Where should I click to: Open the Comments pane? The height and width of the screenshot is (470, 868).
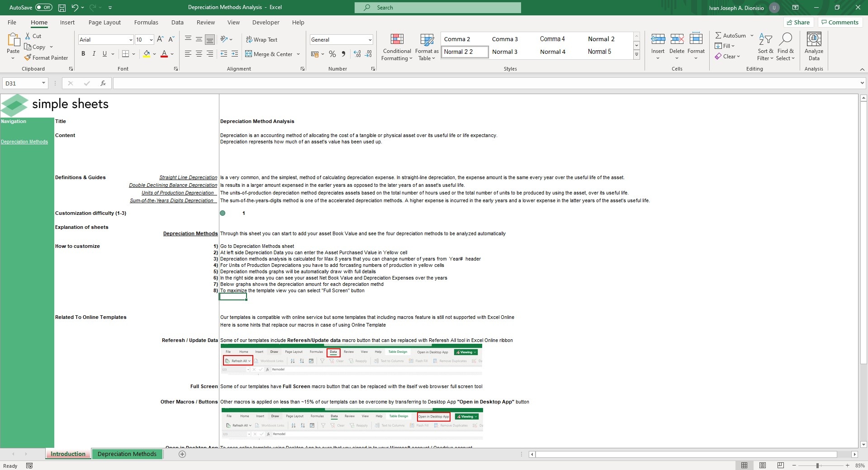[840, 23]
